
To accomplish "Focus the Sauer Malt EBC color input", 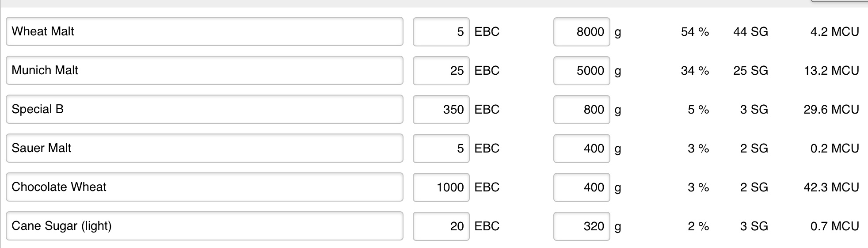I will (x=441, y=148).
